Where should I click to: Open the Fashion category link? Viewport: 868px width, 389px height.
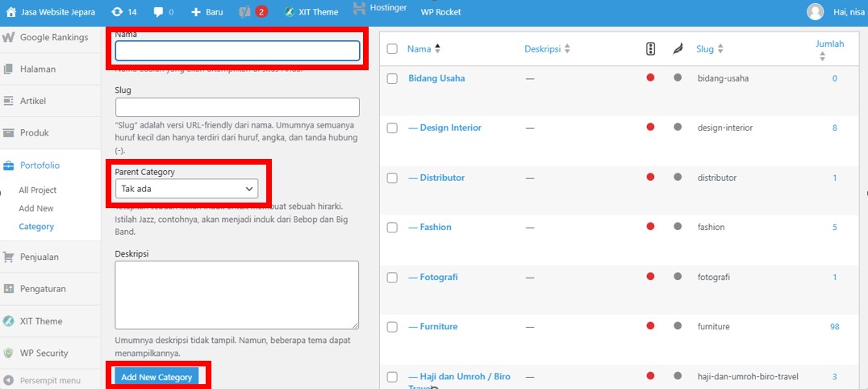pos(430,227)
